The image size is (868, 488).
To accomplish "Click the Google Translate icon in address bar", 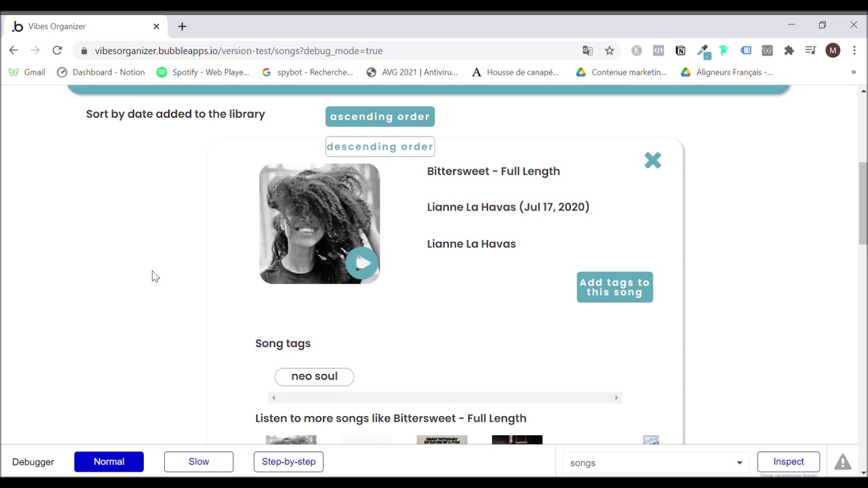I will pyautogui.click(x=588, y=51).
